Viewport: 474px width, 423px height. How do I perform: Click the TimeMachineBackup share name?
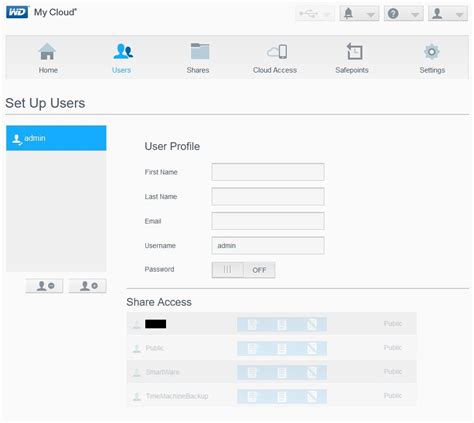(x=177, y=396)
